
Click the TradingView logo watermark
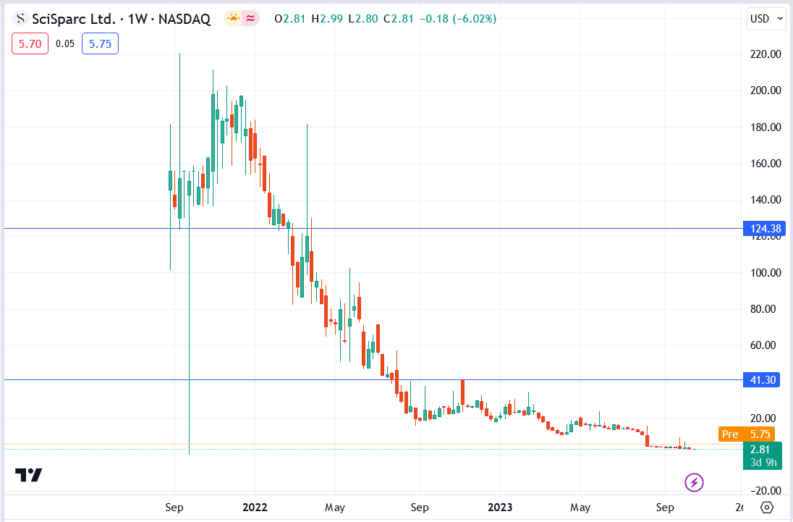coord(29,476)
